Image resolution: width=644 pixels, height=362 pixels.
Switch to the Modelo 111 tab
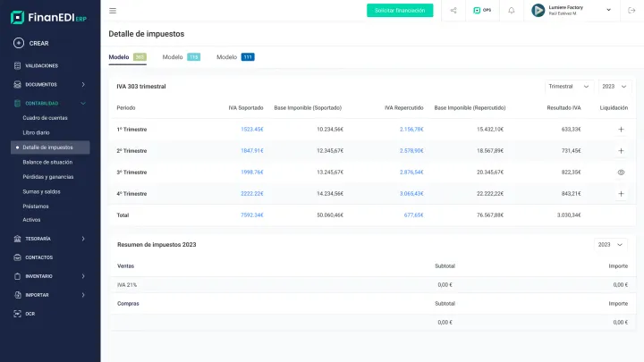(235, 57)
